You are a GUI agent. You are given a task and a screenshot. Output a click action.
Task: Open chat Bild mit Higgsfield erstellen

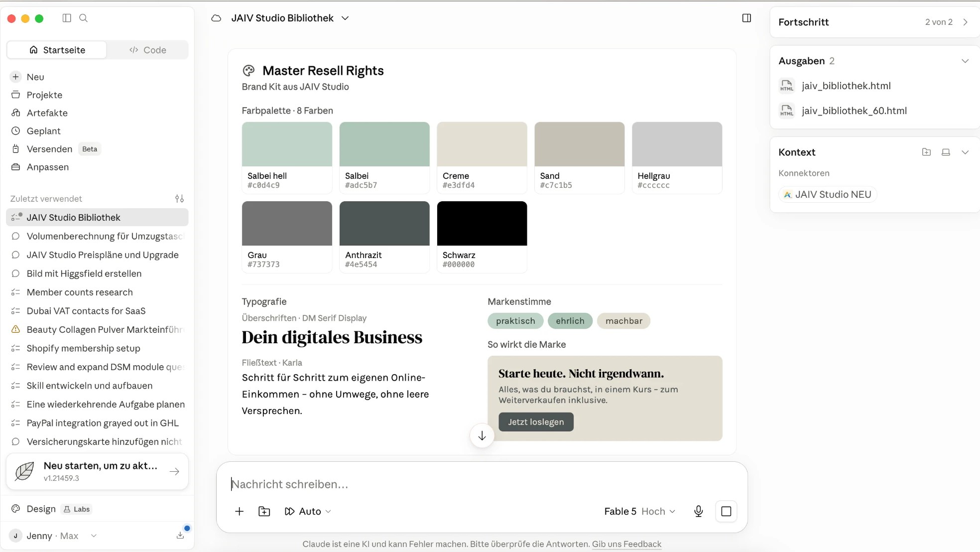pyautogui.click(x=97, y=274)
